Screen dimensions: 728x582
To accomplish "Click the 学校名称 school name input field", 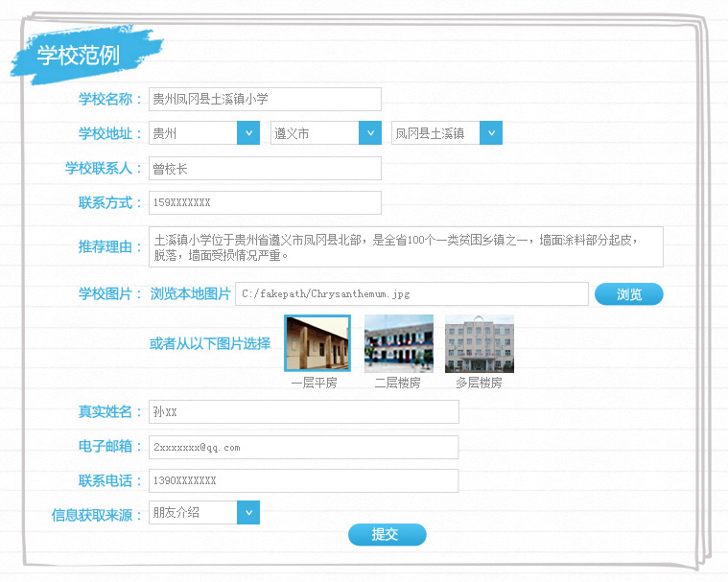I will tap(265, 99).
